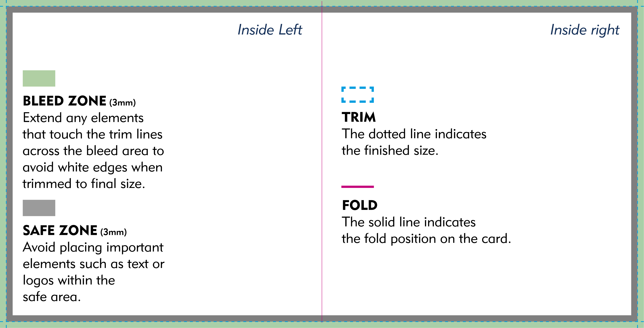
Task: Click the blue dashed trim rectangle icon
Action: point(358,95)
